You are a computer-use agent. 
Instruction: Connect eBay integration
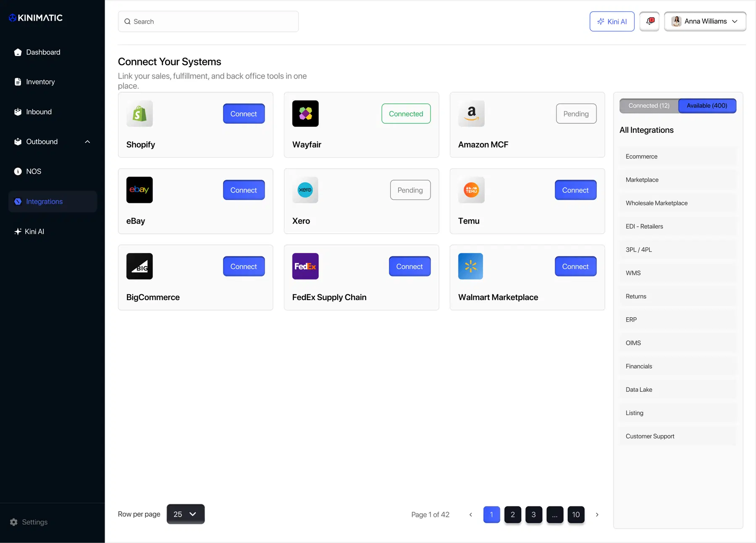[244, 190]
